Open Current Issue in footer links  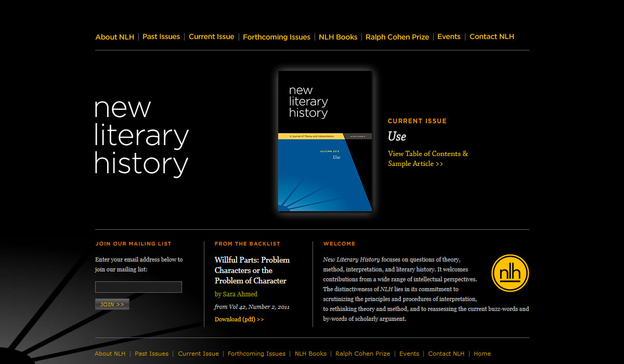pos(198,354)
